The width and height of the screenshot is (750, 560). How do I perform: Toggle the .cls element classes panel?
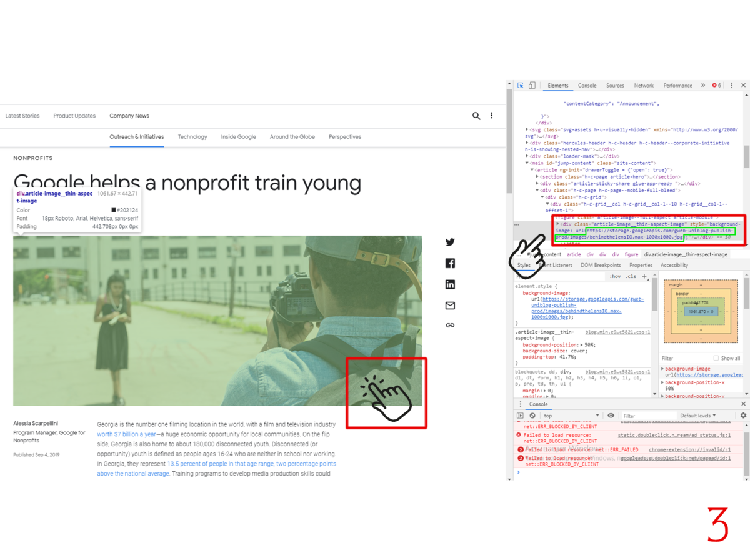[631, 276]
